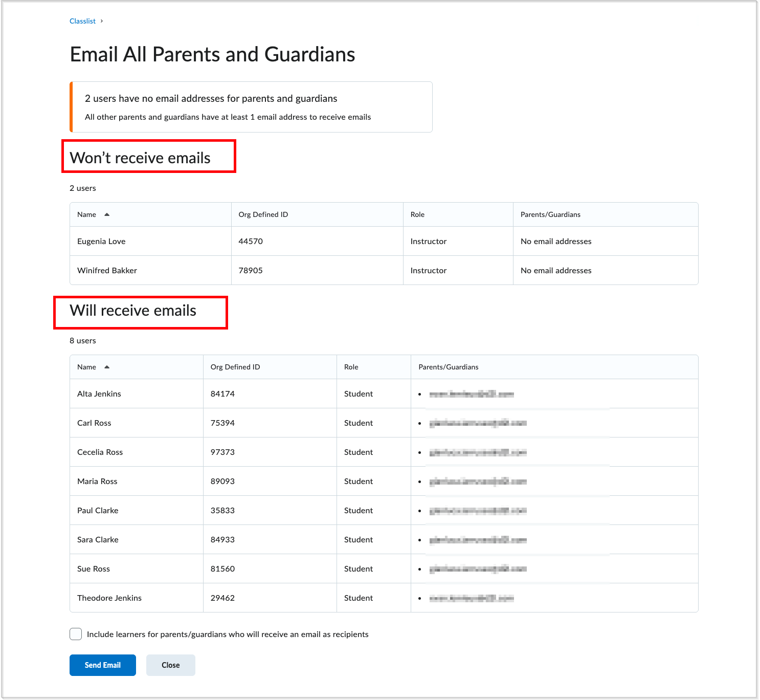Enable the Include learners as recipients checkbox
760x700 pixels.
pos(75,634)
